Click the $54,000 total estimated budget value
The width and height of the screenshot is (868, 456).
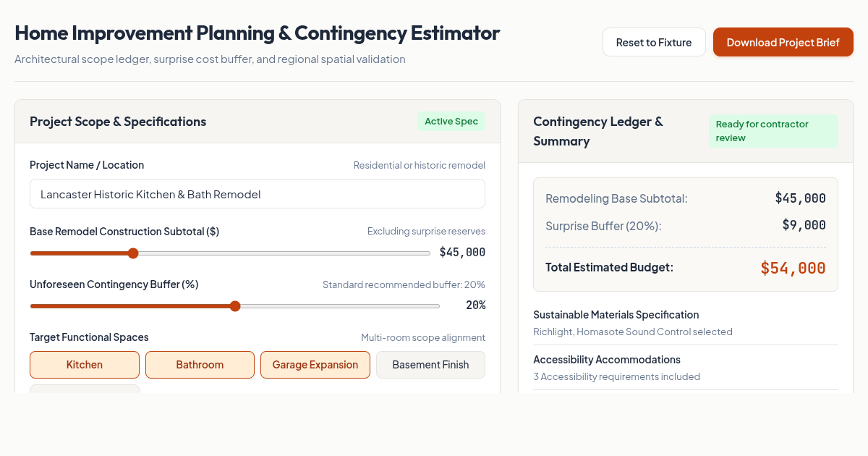[793, 268]
